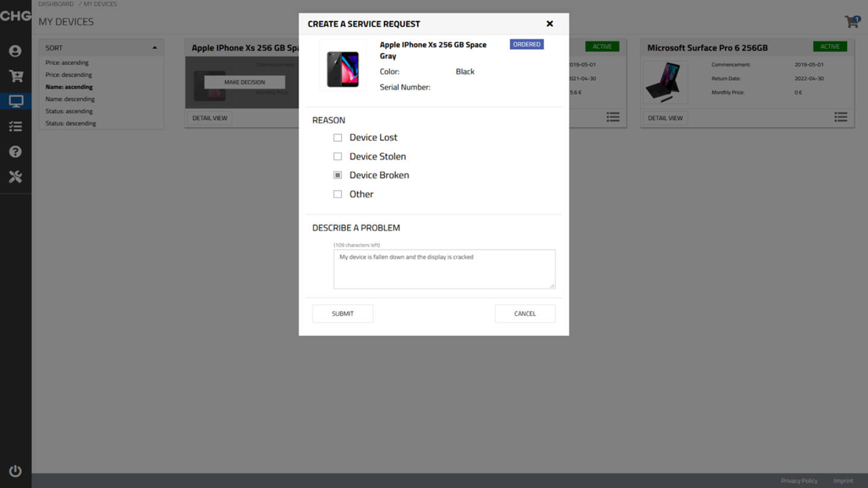Click the CHG logo
The width and height of the screenshot is (868, 488).
(x=16, y=16)
